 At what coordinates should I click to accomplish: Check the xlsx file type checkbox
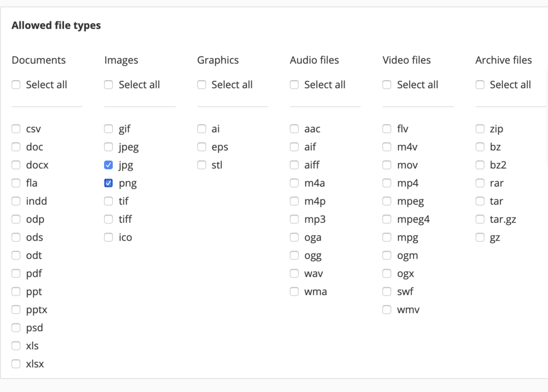pos(16,363)
